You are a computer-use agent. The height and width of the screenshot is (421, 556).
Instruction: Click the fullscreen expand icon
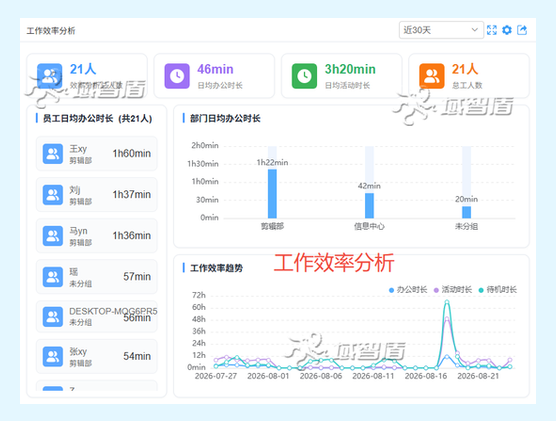coord(492,30)
